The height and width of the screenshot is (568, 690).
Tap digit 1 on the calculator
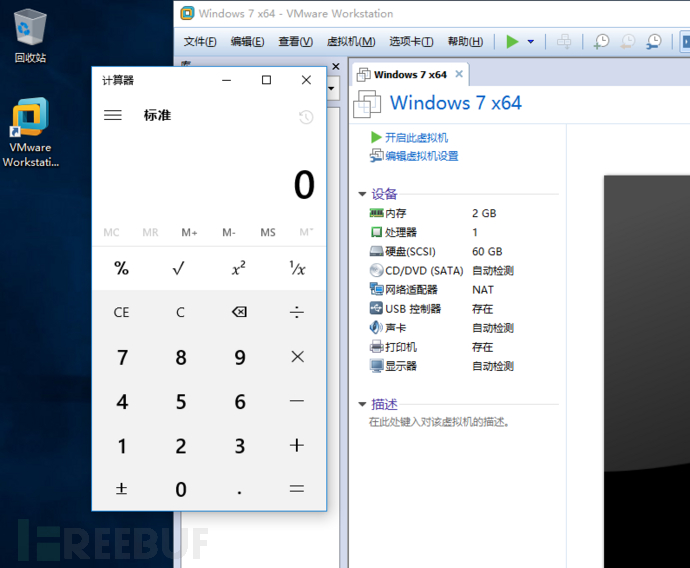[122, 445]
